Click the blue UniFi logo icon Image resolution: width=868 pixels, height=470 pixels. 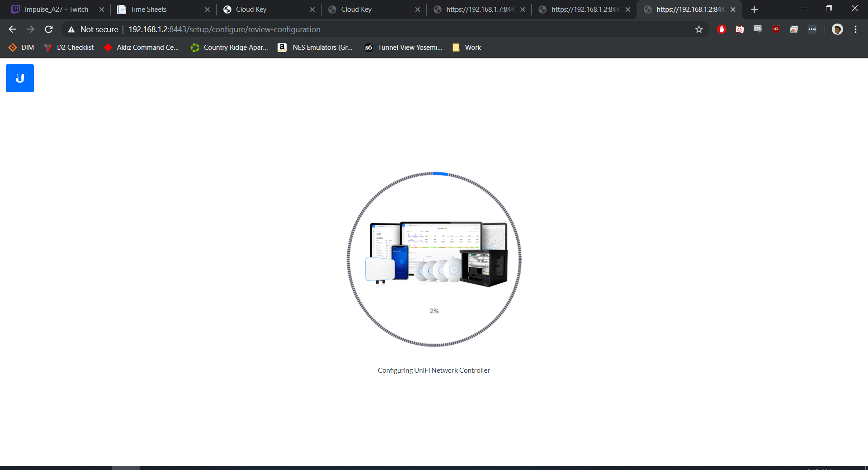click(20, 78)
